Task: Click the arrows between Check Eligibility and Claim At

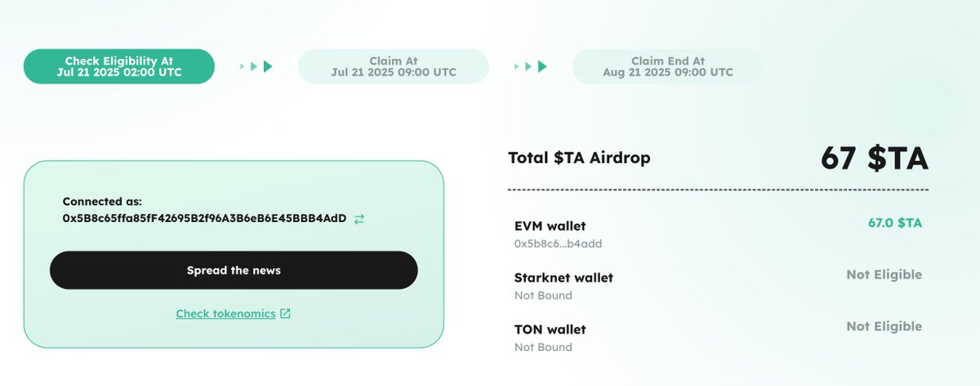Action: 256,66
